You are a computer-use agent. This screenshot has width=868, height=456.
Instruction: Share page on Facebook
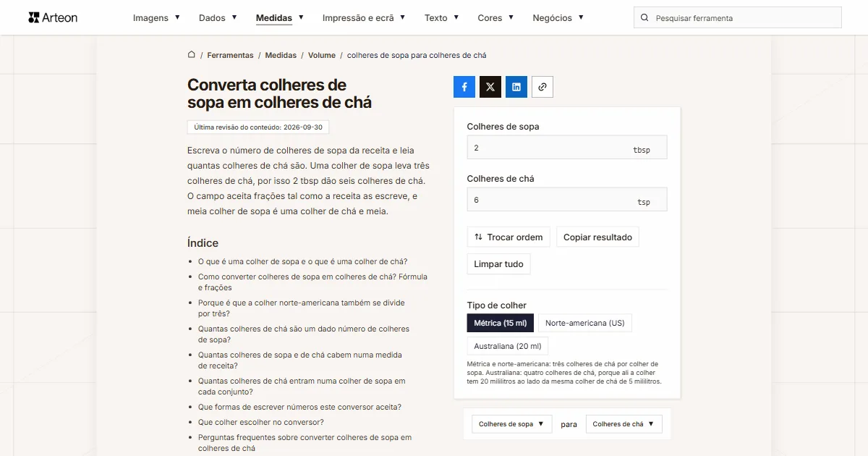(464, 87)
